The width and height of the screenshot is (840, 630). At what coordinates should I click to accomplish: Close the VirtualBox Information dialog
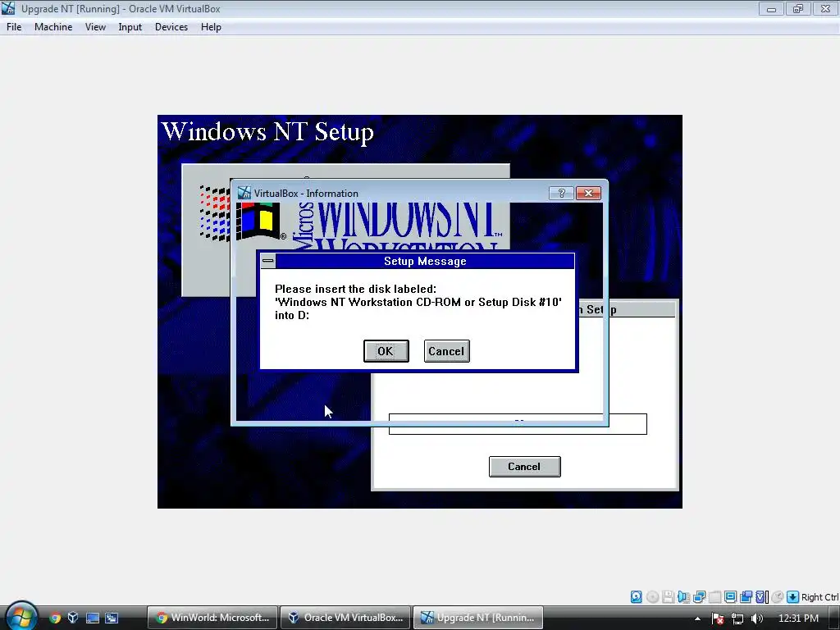(x=588, y=193)
